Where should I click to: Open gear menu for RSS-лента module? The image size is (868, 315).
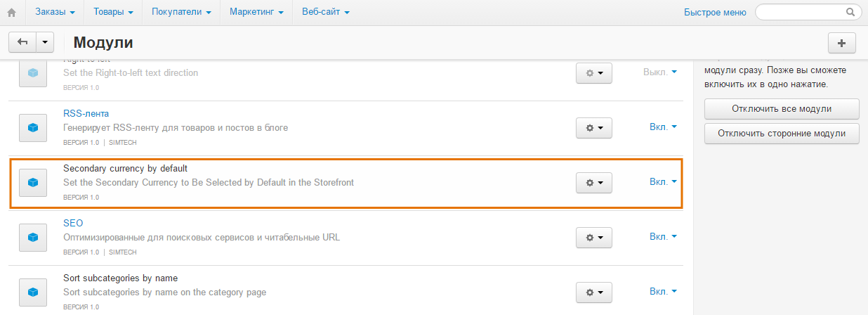(x=593, y=127)
